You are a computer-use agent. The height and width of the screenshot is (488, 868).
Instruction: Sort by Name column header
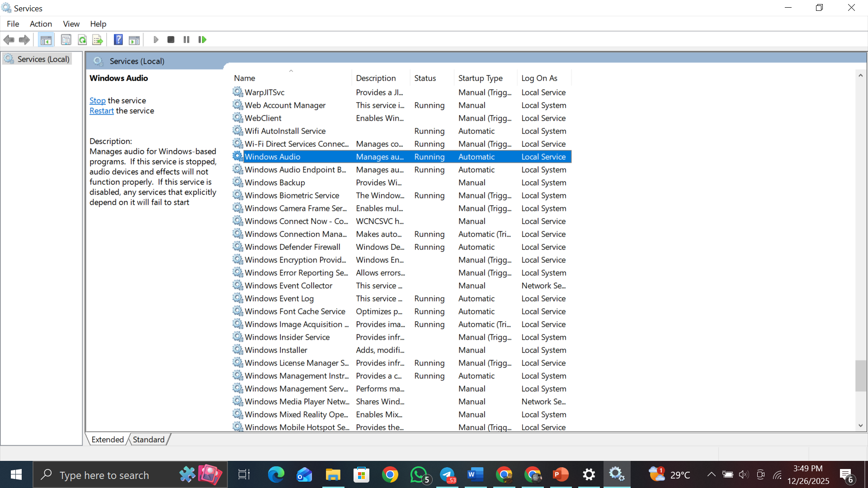(x=292, y=78)
